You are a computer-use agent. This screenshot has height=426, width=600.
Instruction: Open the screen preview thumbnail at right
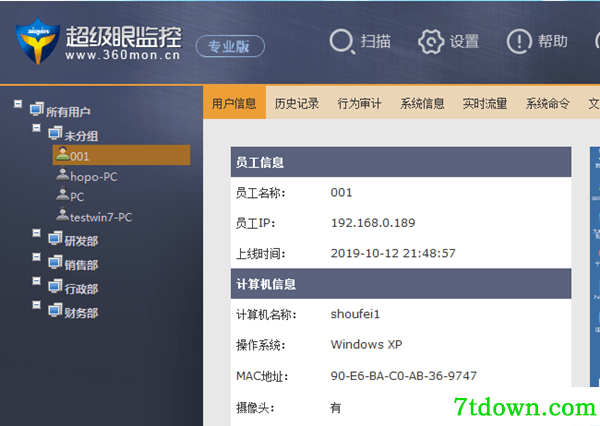595,267
